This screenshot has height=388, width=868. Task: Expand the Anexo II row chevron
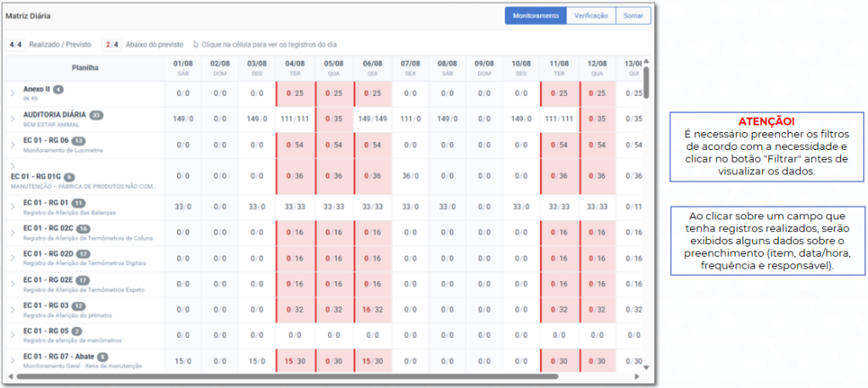click(13, 93)
